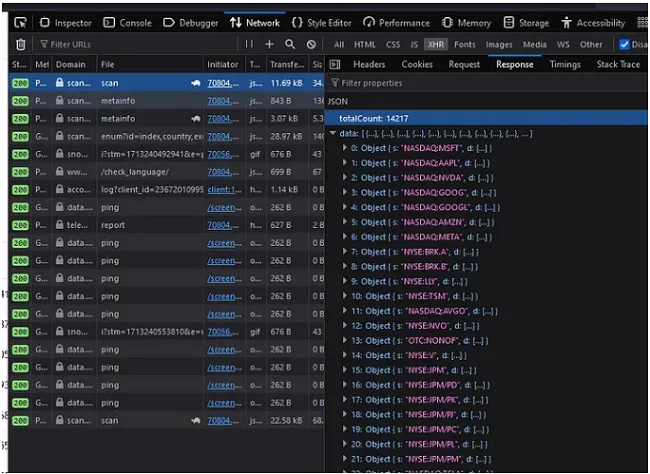Screen dimensions: 650x474
Task: Click lock icon in tele... report row
Action: click(x=59, y=225)
